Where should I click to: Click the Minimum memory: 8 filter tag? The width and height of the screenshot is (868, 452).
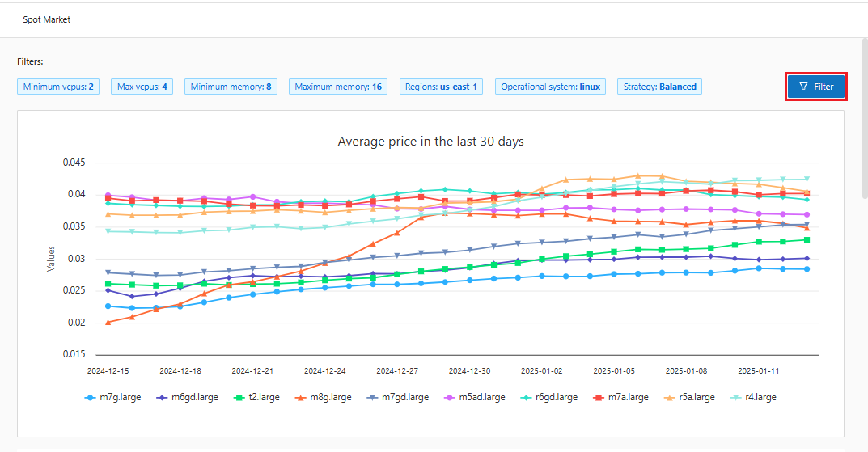(x=231, y=87)
